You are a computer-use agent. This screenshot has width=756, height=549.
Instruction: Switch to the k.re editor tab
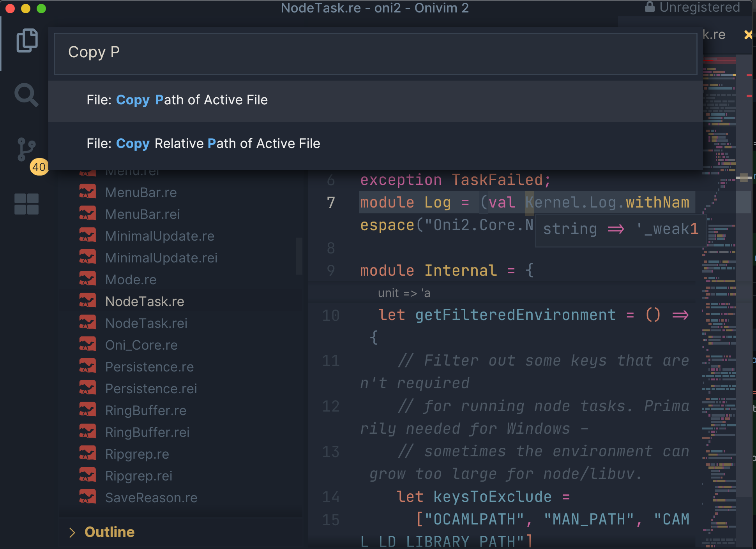point(715,34)
